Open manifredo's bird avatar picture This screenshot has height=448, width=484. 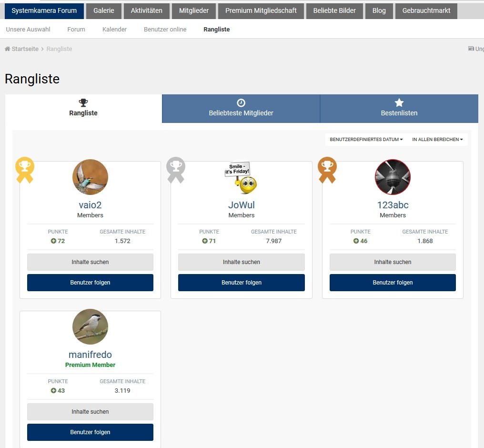pyautogui.click(x=90, y=327)
